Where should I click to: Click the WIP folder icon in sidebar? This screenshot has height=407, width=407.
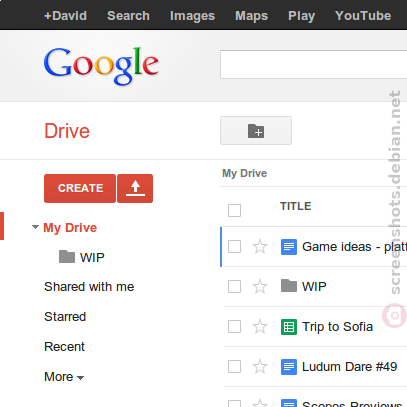67,257
